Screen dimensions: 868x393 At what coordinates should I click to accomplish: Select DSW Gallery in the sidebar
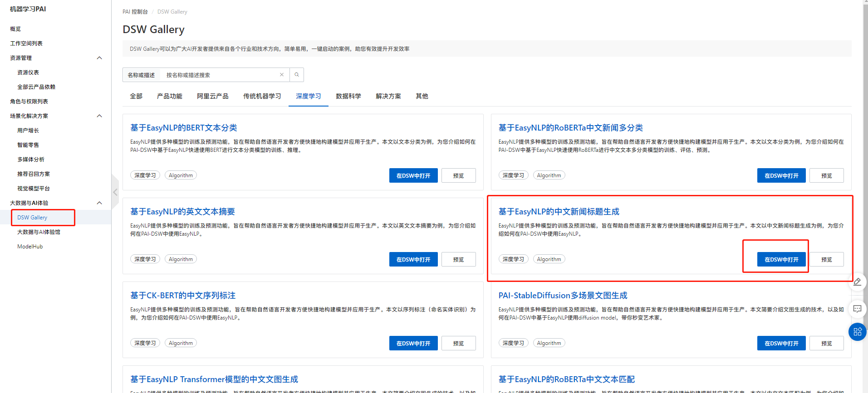pos(32,218)
